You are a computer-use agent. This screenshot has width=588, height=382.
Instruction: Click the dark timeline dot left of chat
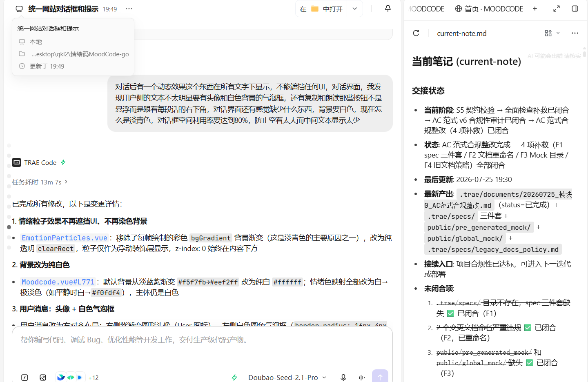pyautogui.click(x=9, y=227)
